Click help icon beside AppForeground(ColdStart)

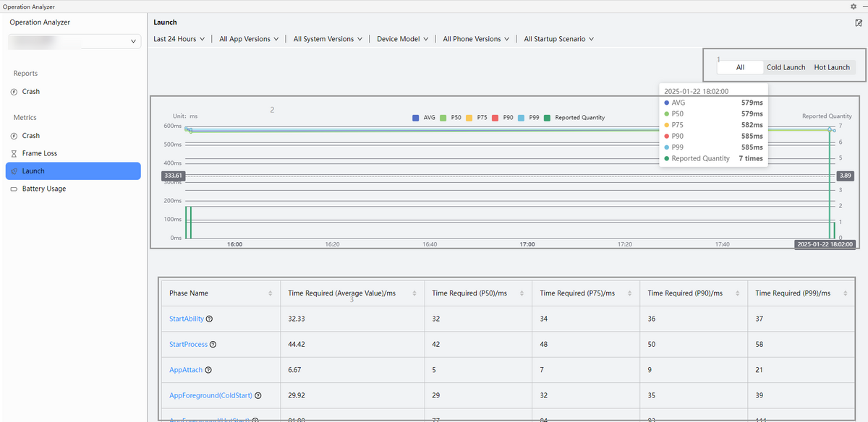(x=258, y=395)
